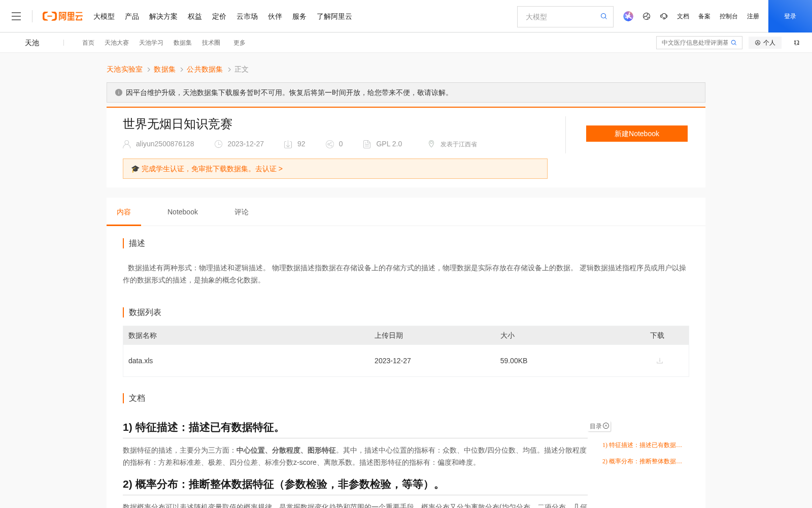This screenshot has height=508, width=812.
Task: Click the download count icon beside 92
Action: click(288, 144)
